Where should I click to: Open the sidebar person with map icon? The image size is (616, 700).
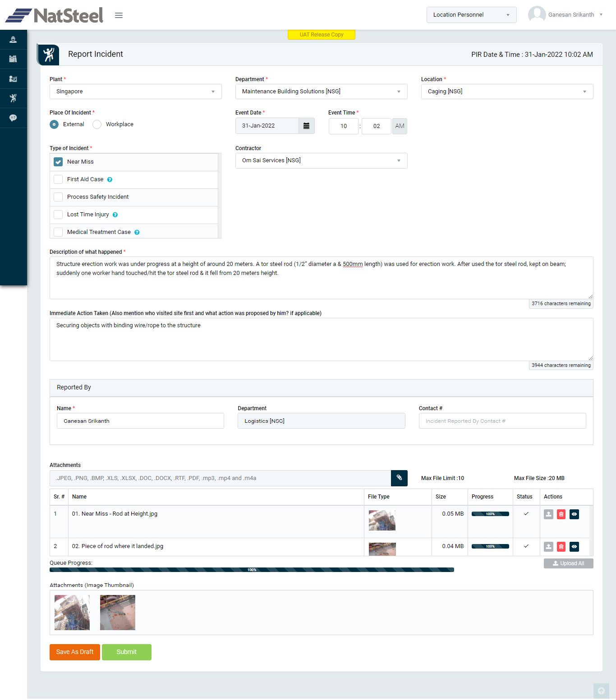coord(13,79)
